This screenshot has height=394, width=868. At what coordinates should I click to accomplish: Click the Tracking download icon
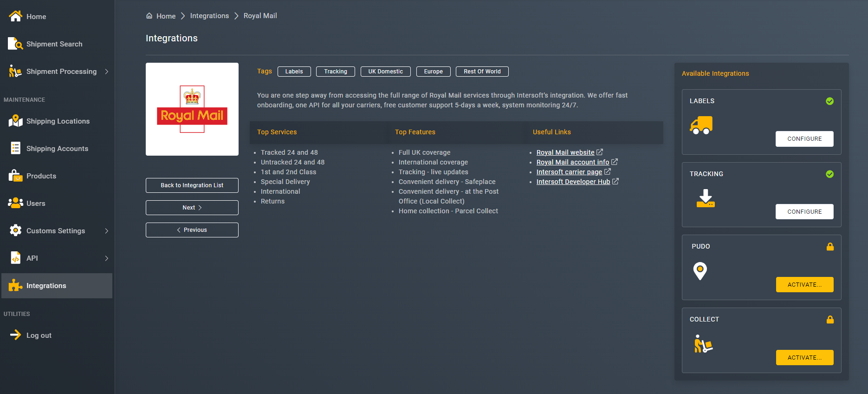point(706,198)
